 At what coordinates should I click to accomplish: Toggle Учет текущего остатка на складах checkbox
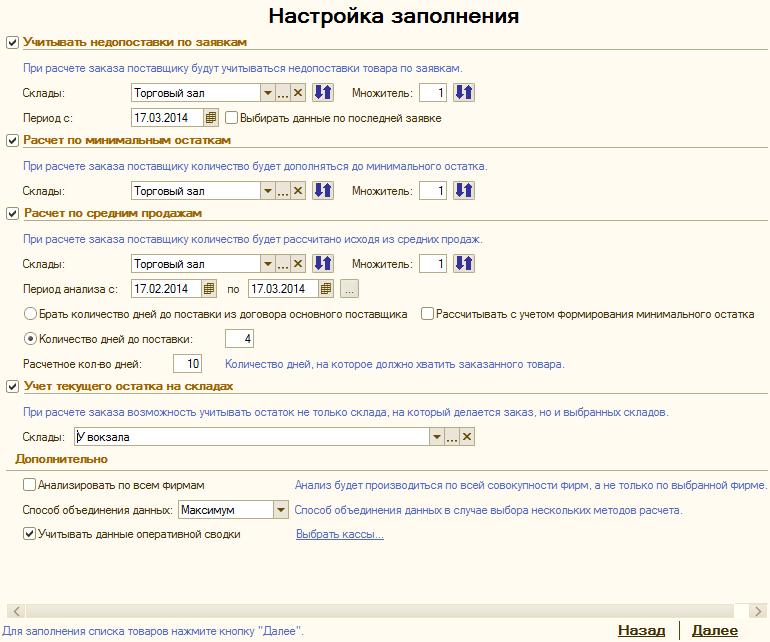coord(12,387)
